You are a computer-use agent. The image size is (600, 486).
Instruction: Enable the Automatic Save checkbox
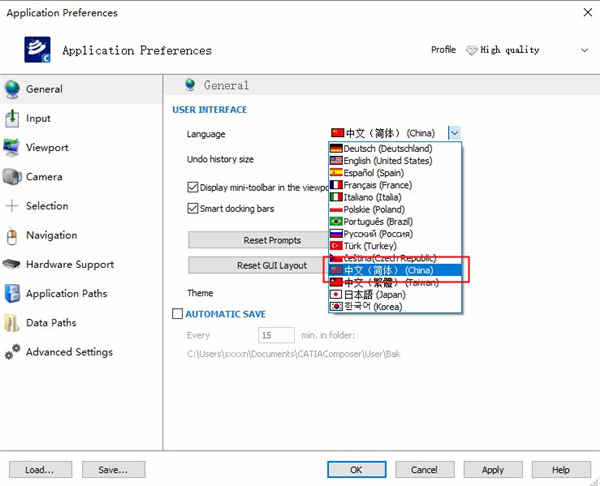click(178, 314)
